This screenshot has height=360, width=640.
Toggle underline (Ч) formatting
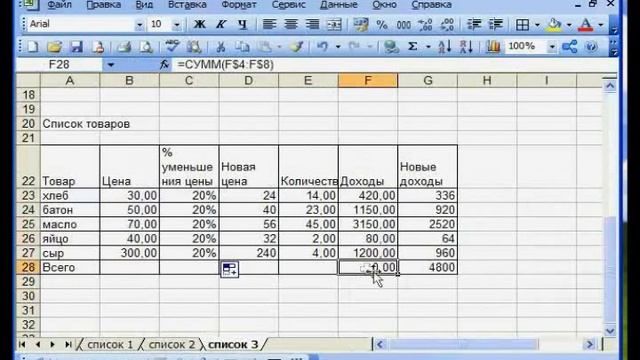pos(242,24)
